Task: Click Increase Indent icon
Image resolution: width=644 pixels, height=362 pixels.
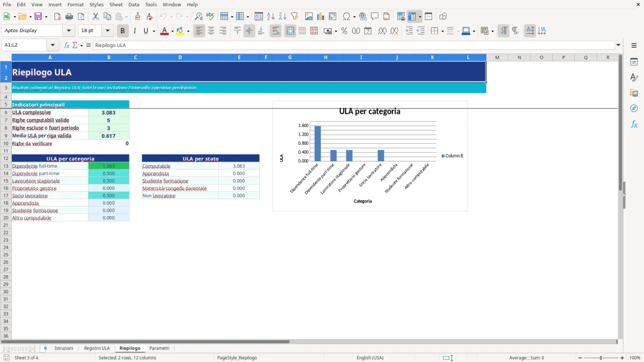Action: coord(409,31)
